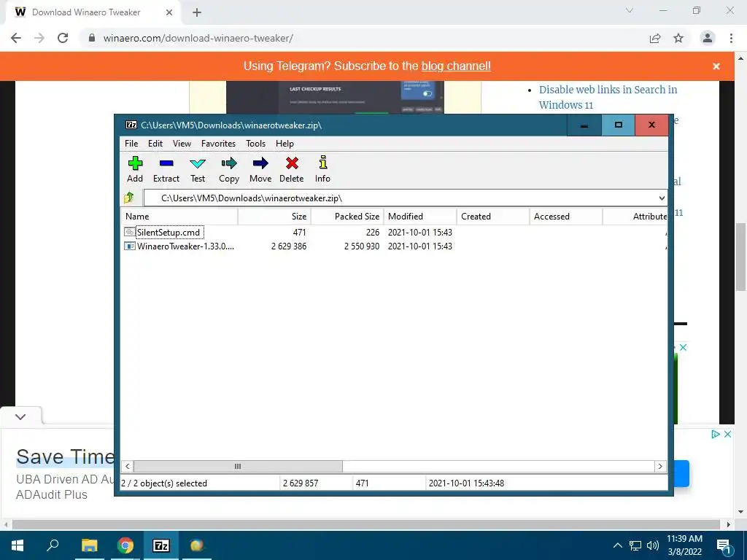
Task: Sort by the Created column header
Action: [x=492, y=216]
